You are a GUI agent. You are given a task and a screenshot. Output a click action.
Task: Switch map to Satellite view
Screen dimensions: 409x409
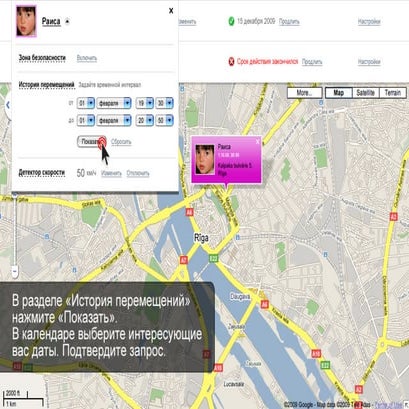[x=366, y=93]
